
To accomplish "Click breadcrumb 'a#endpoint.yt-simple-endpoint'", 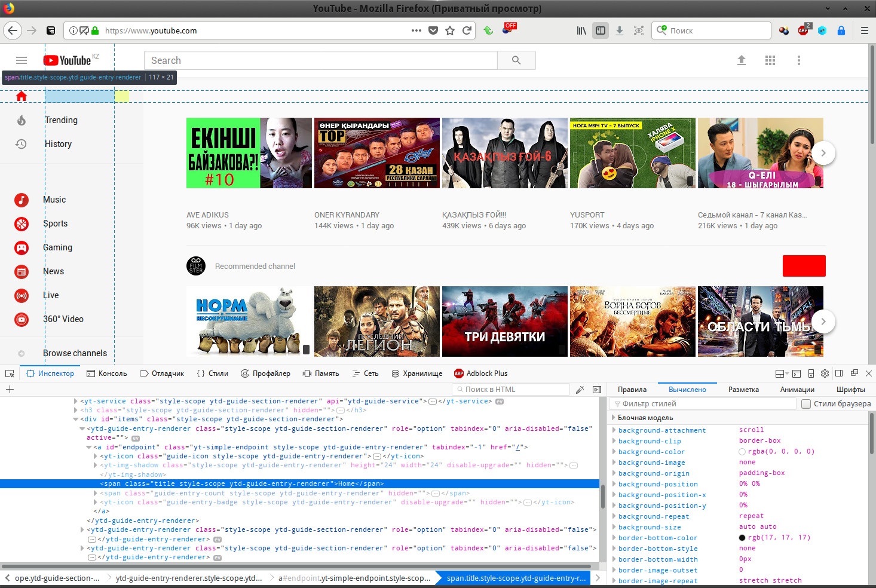I will click(x=354, y=578).
